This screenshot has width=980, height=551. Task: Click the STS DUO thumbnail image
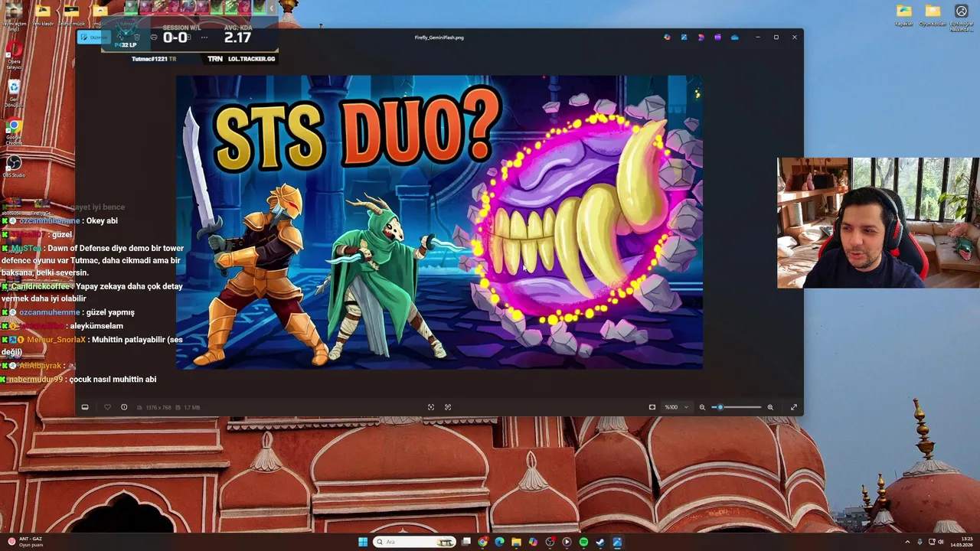pyautogui.click(x=439, y=222)
